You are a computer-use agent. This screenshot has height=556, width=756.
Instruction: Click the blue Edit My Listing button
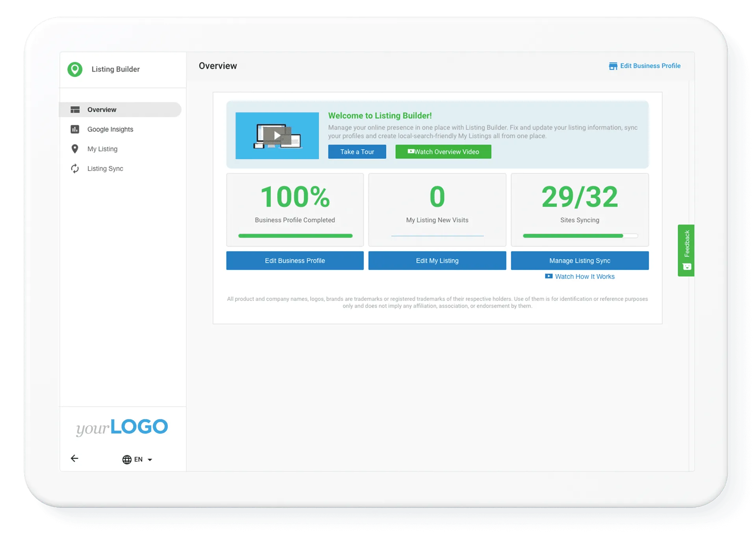click(437, 261)
